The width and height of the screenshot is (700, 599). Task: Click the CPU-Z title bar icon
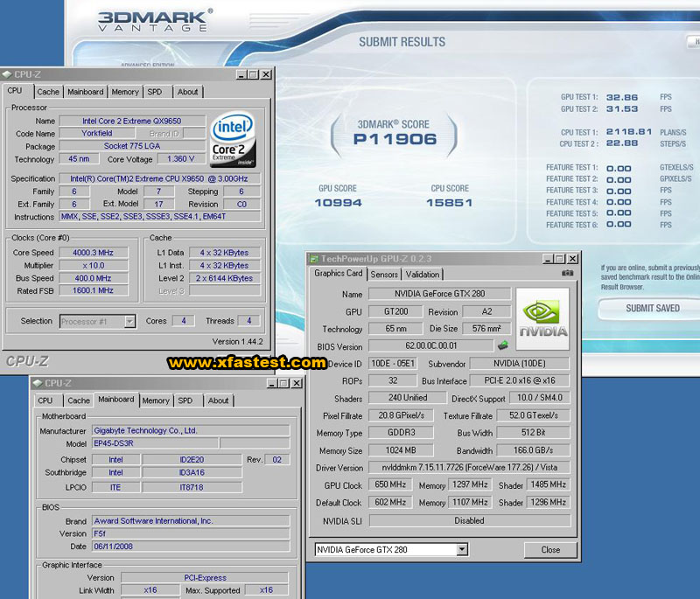[8, 74]
